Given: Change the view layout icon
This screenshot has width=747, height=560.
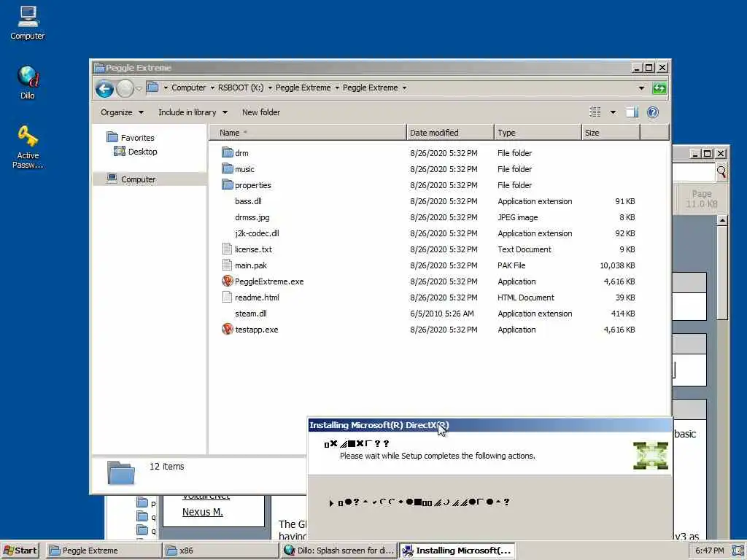Looking at the screenshot, I should click(595, 112).
